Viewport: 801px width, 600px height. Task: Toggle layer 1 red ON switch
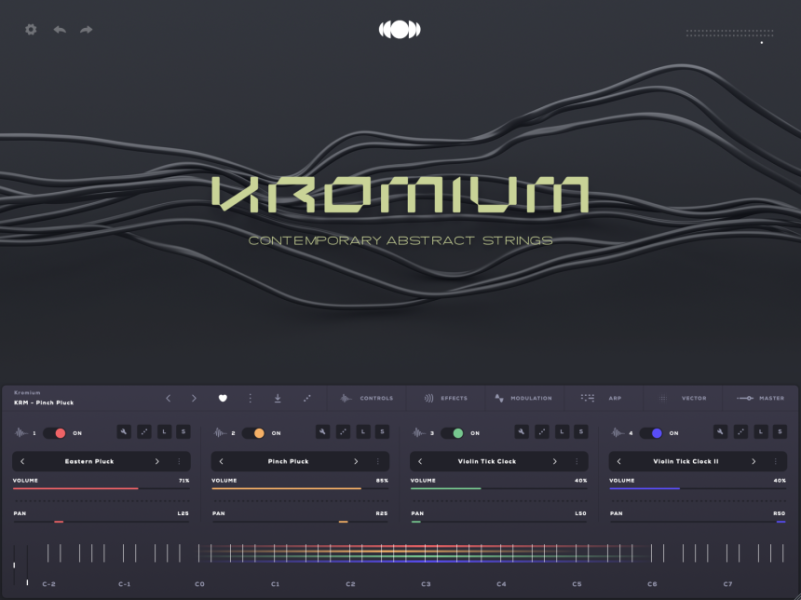point(55,433)
